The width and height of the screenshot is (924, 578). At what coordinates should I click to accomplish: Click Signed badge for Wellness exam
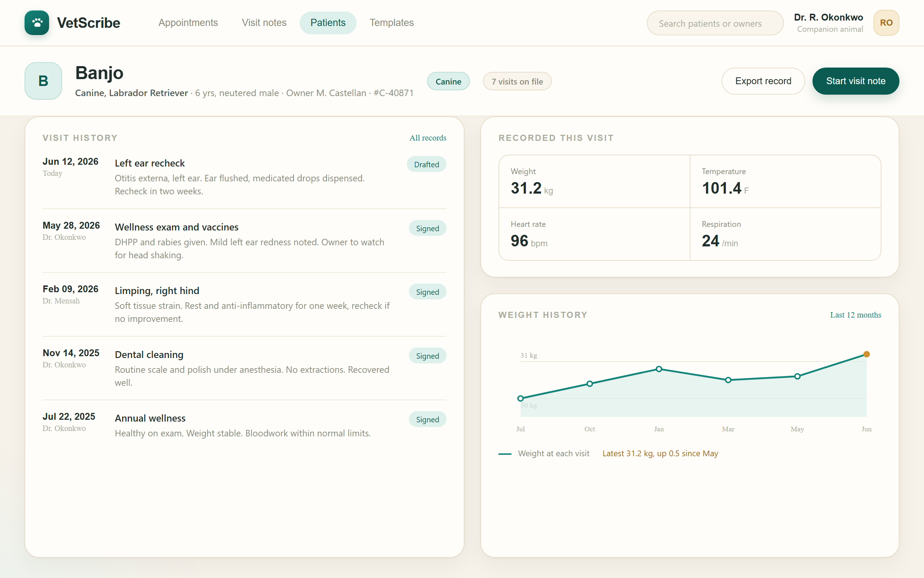click(x=427, y=228)
